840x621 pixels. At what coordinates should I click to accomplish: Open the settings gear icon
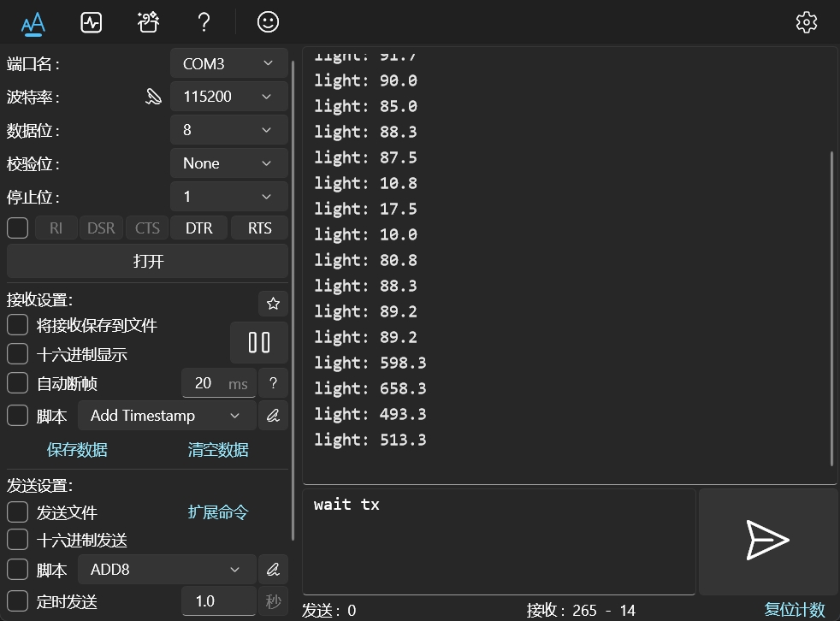coord(806,22)
